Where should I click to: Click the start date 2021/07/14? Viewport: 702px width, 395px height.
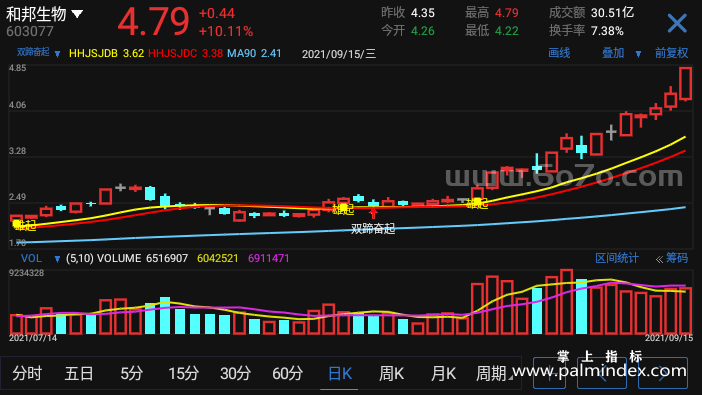tap(33, 338)
